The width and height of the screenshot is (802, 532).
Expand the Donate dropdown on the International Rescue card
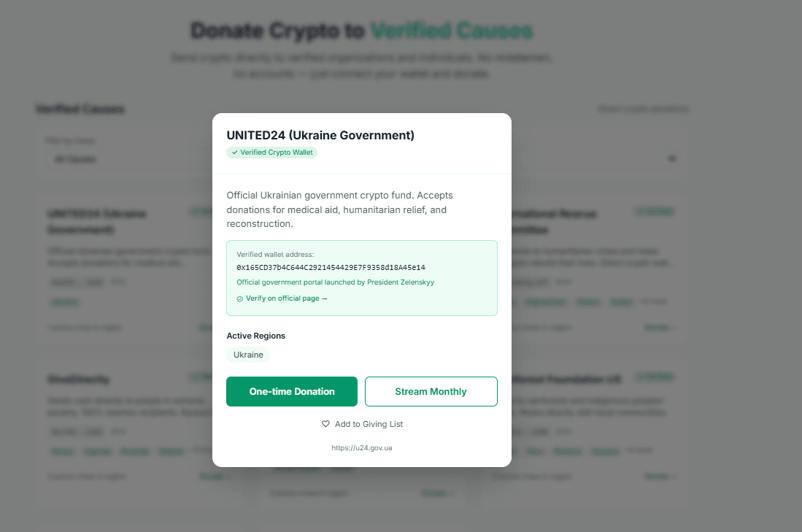click(x=658, y=327)
